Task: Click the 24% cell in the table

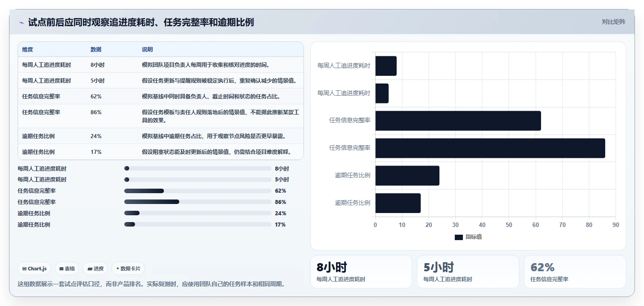Action: click(96, 136)
